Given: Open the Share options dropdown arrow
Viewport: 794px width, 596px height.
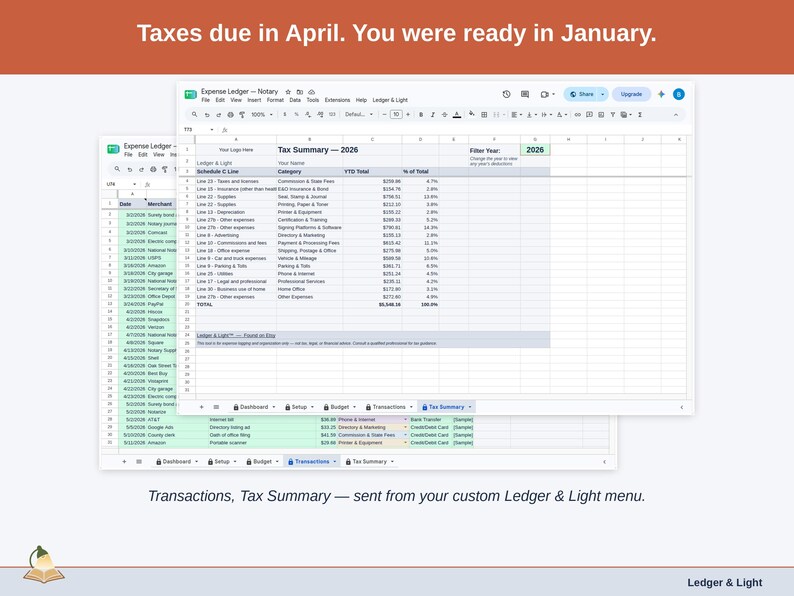Looking at the screenshot, I should click(x=603, y=94).
